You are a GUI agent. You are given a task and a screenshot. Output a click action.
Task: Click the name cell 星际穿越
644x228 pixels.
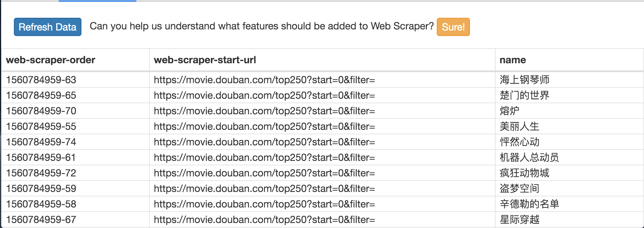click(x=519, y=220)
